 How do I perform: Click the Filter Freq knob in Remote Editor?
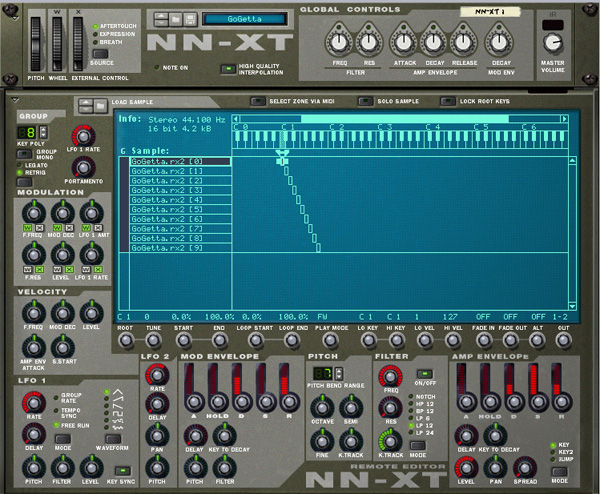point(390,377)
